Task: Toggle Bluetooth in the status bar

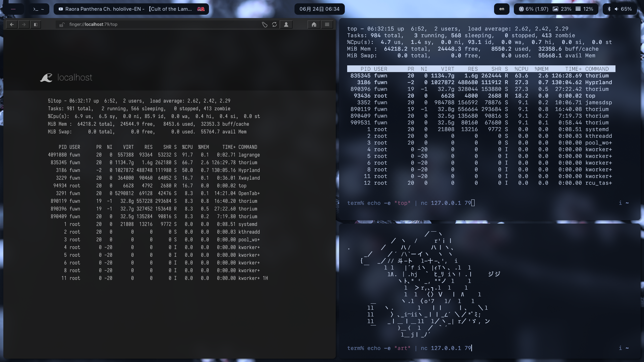Action: point(609,9)
